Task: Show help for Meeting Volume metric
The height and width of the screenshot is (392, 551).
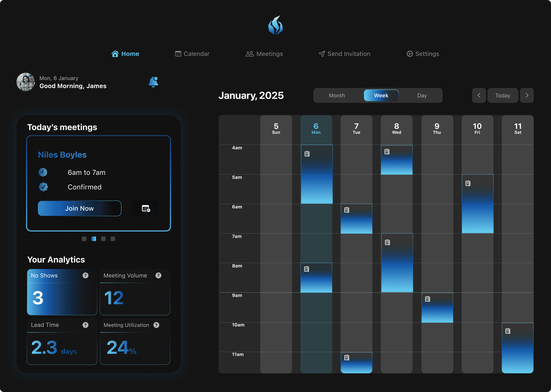Action: pyautogui.click(x=158, y=275)
